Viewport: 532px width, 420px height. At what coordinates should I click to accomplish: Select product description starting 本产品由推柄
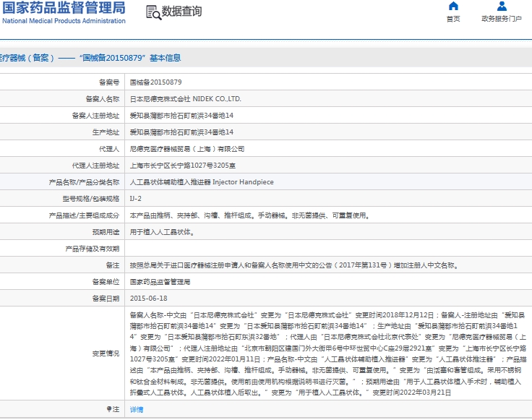(249, 215)
